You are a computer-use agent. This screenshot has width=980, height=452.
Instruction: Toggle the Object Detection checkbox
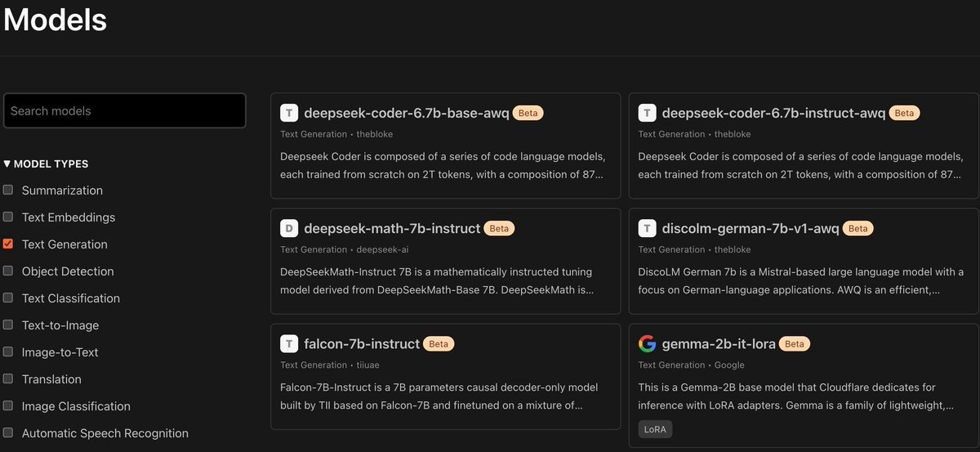click(x=8, y=271)
